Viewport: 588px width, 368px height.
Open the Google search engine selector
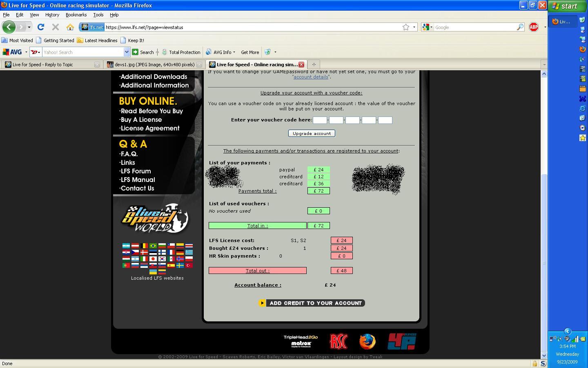point(427,27)
